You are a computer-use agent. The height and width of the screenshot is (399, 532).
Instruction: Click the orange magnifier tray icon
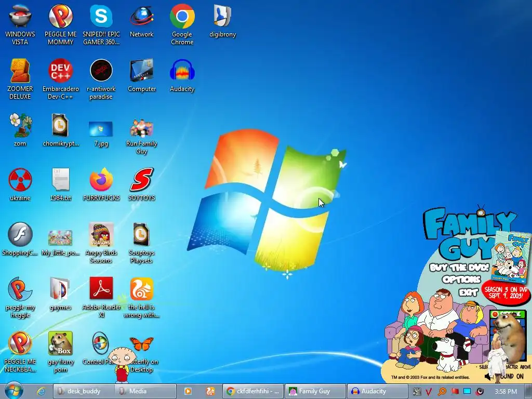(442, 392)
